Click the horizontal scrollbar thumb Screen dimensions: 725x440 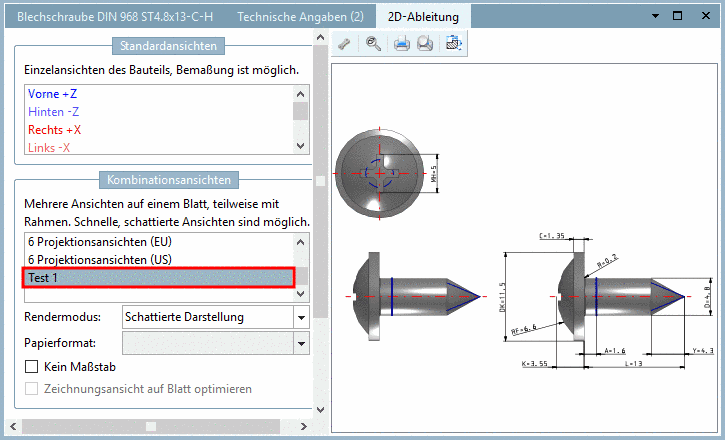tap(151, 426)
